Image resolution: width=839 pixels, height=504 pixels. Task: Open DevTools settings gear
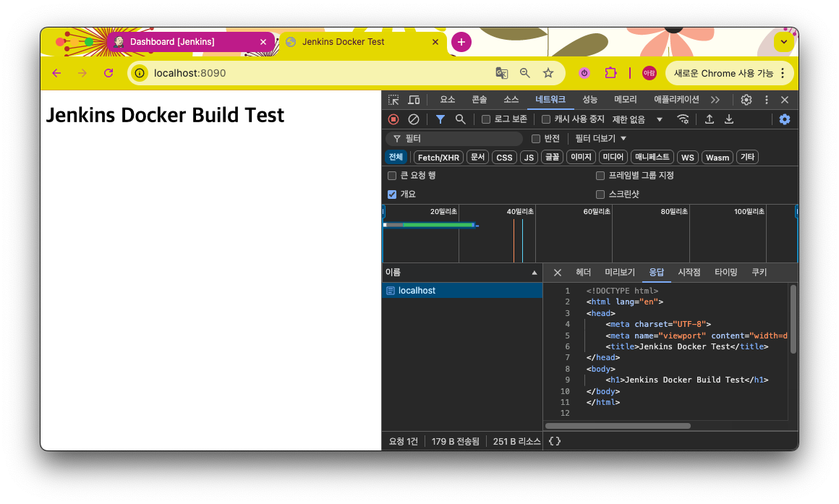click(x=746, y=100)
